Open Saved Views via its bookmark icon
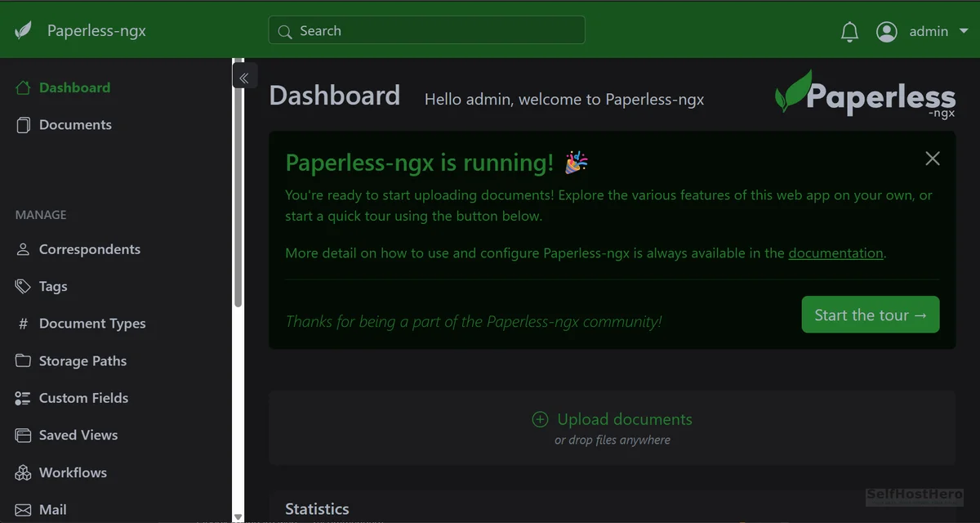This screenshot has width=980, height=523. point(21,435)
